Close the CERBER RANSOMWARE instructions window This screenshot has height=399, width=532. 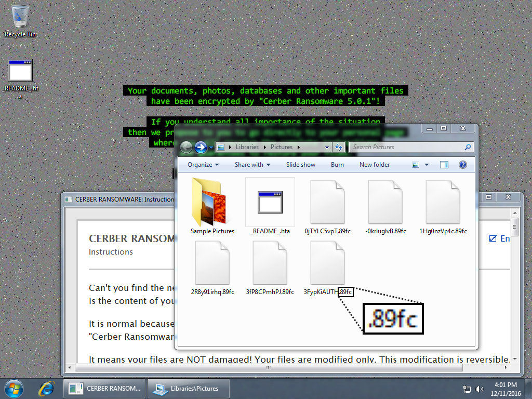coord(508,197)
